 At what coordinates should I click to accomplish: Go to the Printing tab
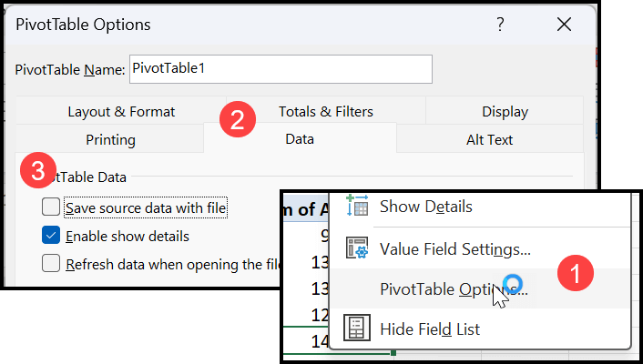click(110, 140)
